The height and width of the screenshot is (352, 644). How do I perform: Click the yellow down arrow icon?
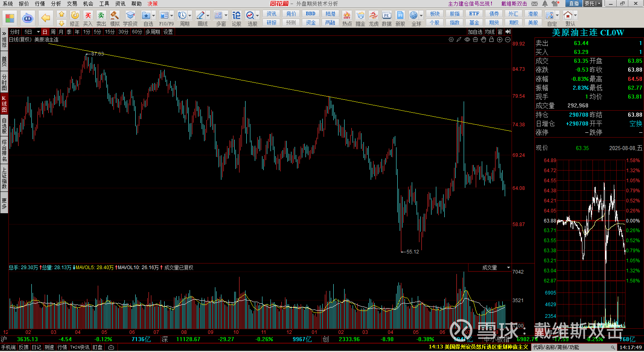pyautogui.click(x=62, y=23)
